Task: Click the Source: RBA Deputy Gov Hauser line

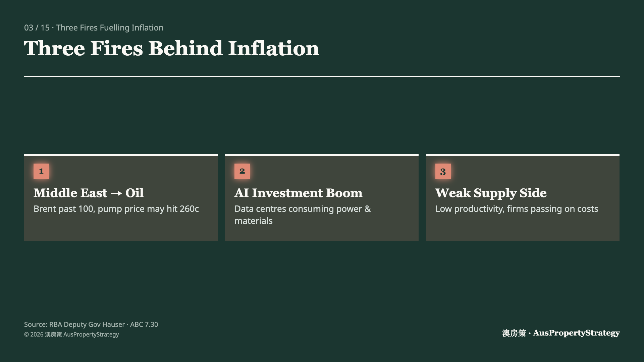Action: (x=91, y=324)
